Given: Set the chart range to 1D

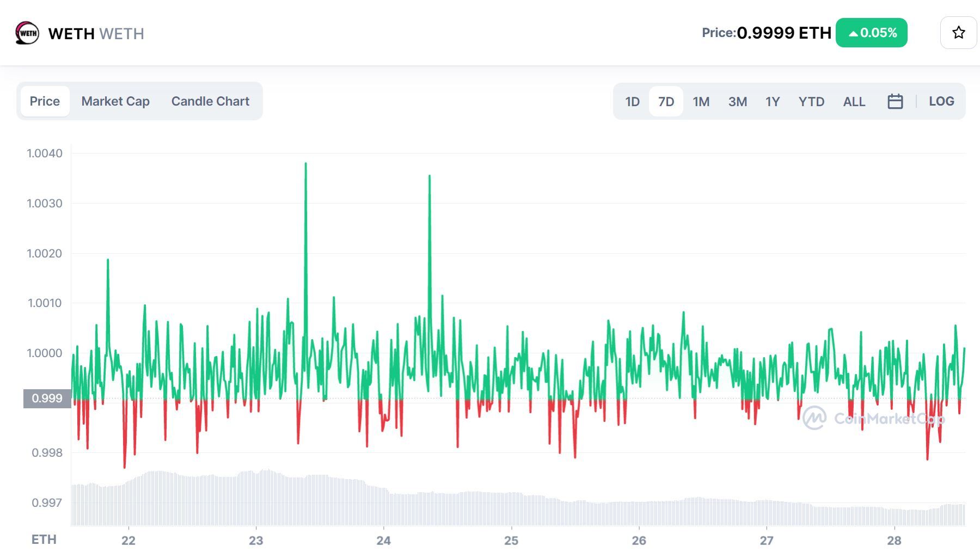Looking at the screenshot, I should click(x=632, y=102).
